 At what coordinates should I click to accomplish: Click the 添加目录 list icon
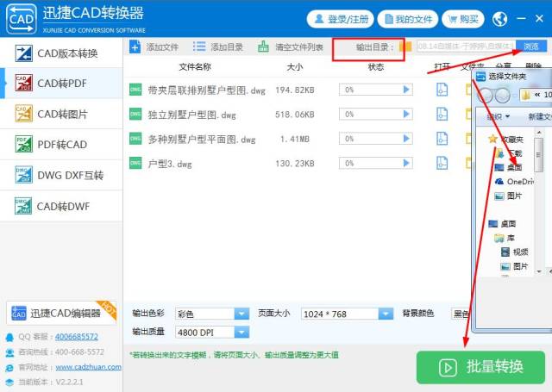(x=199, y=47)
